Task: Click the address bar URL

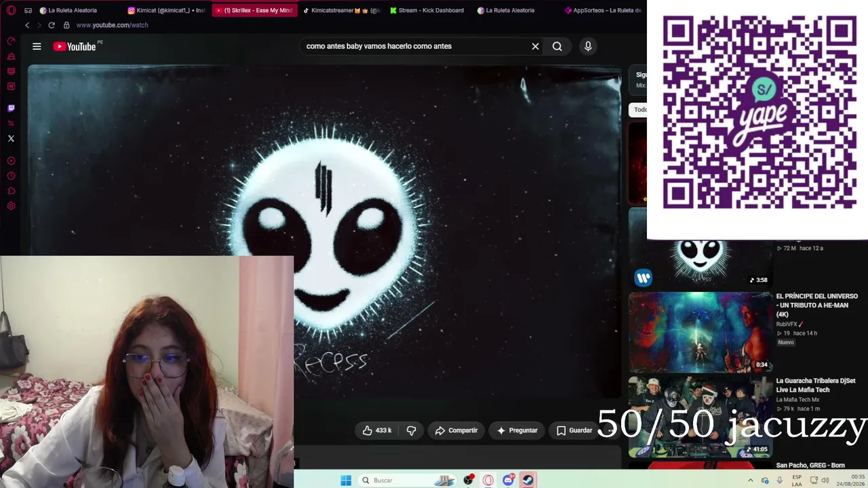Action: tap(113, 25)
